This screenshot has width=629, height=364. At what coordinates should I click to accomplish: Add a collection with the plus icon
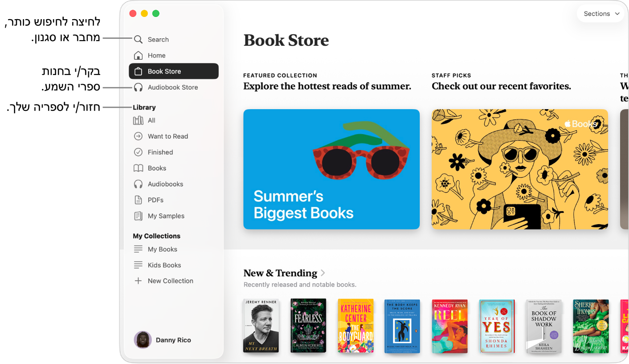(x=139, y=281)
